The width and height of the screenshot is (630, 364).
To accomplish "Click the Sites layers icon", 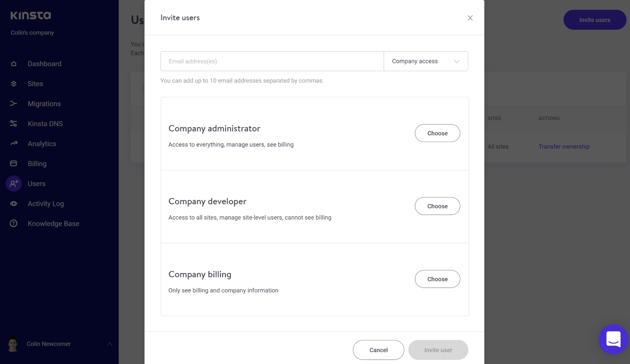I will 14,84.
